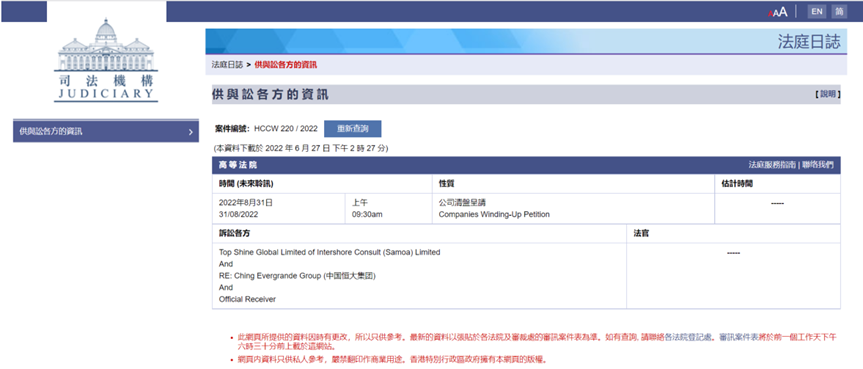
Task: Expand the sidebar chevron arrow
Action: coord(190,132)
